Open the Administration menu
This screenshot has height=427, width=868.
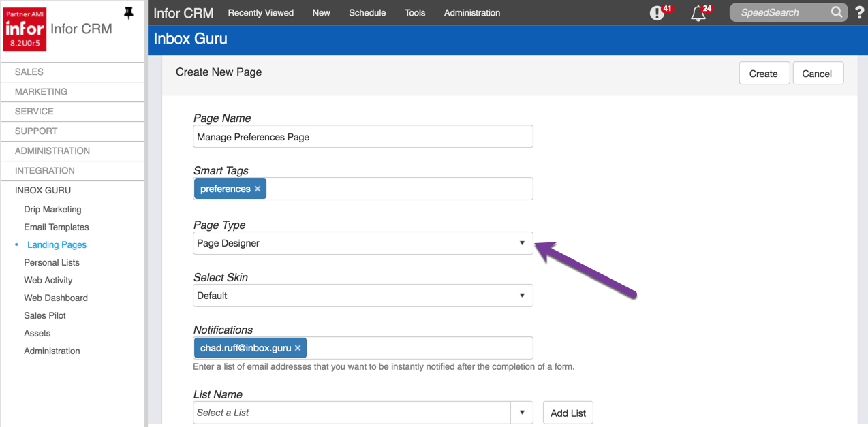pos(471,12)
